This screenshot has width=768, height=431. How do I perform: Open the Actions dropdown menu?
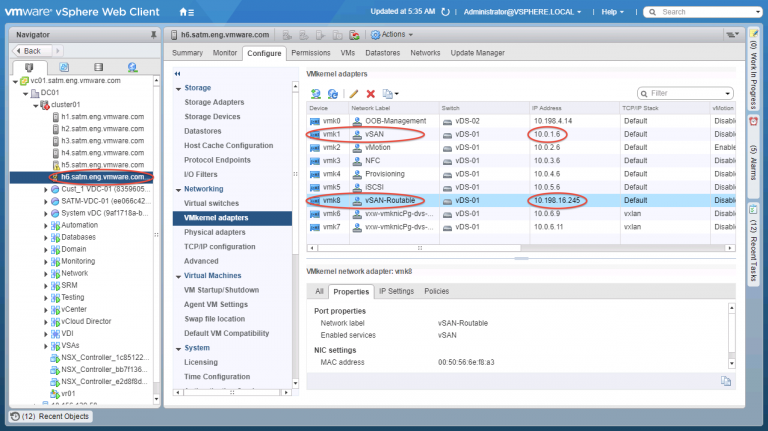coord(382,34)
